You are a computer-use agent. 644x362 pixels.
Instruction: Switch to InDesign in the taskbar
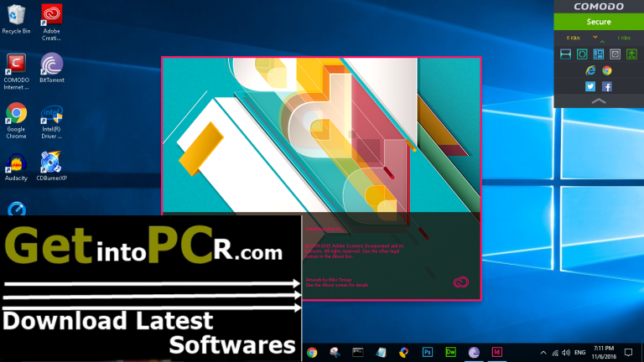click(x=497, y=352)
